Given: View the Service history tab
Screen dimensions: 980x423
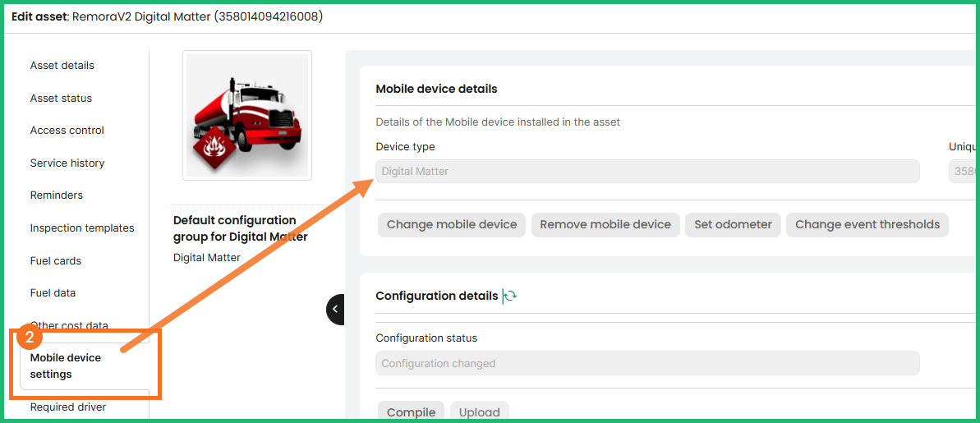Looking at the screenshot, I should click(67, 163).
